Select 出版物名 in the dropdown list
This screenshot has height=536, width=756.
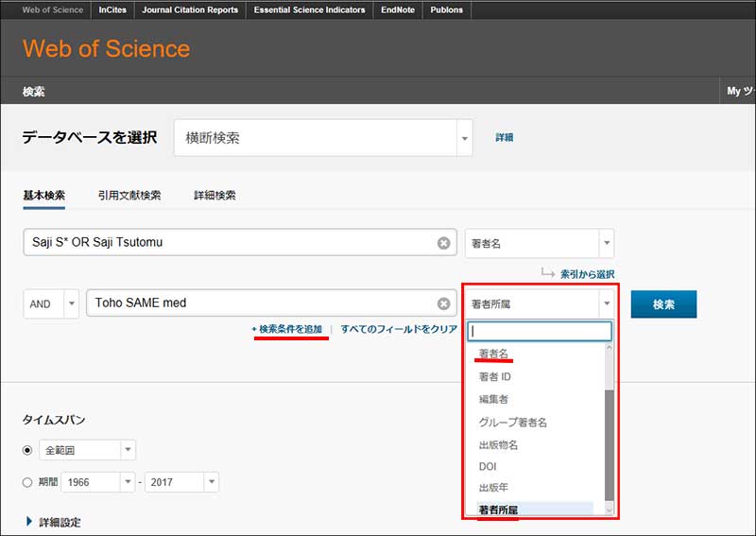[x=498, y=444]
